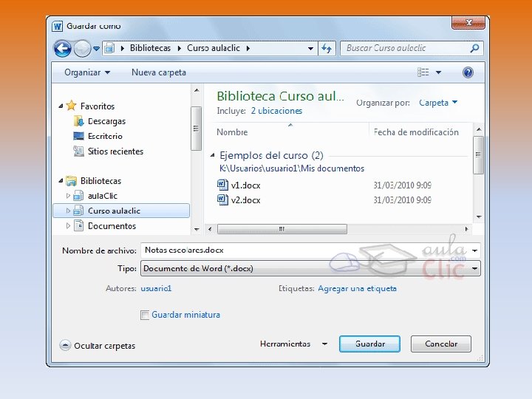
Task: Click the v2.docx Word document icon
Action: point(222,199)
